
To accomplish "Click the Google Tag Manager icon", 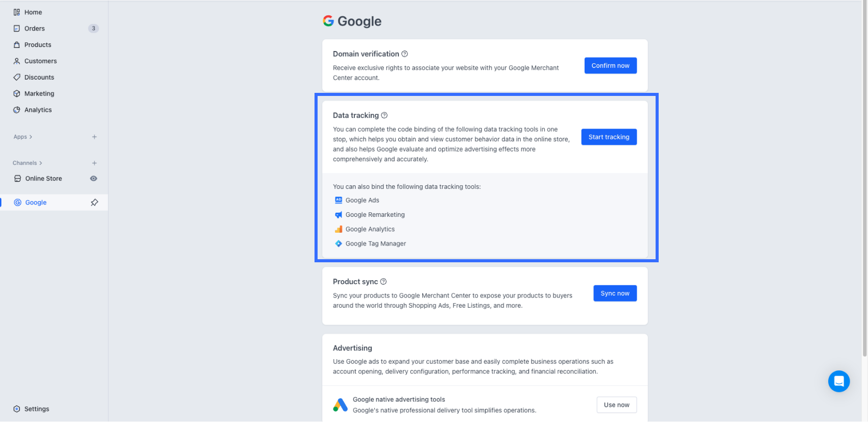I will (339, 244).
